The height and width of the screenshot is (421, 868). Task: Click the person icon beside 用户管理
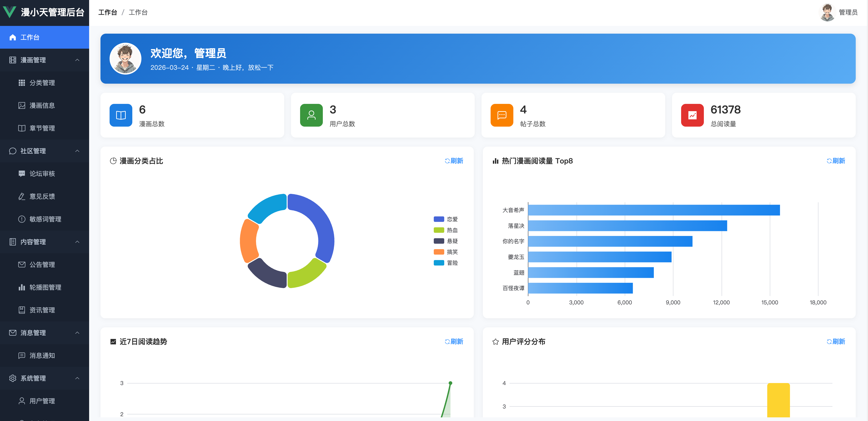(22, 401)
